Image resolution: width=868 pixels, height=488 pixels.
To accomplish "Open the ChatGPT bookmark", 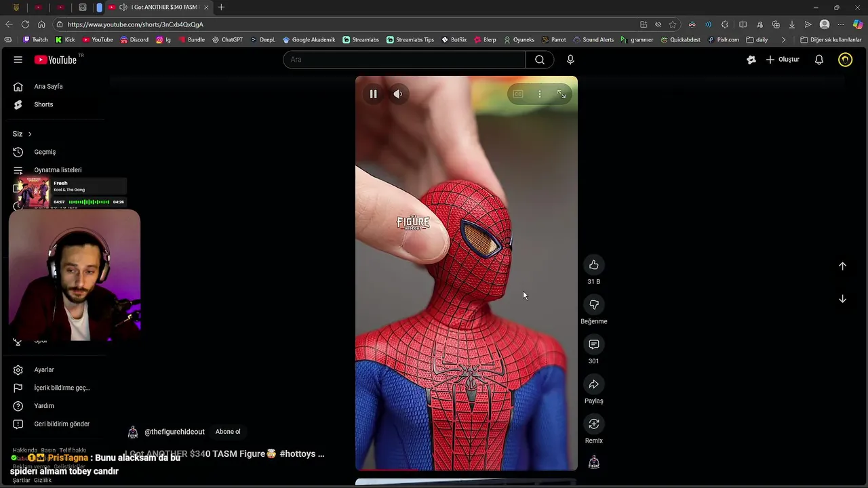I will pyautogui.click(x=227, y=40).
